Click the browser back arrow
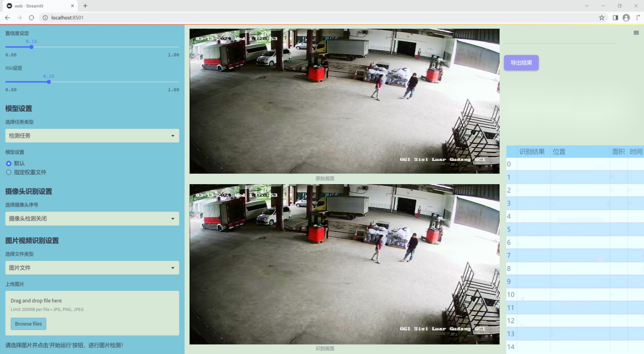The width and height of the screenshot is (644, 354). 7,18
